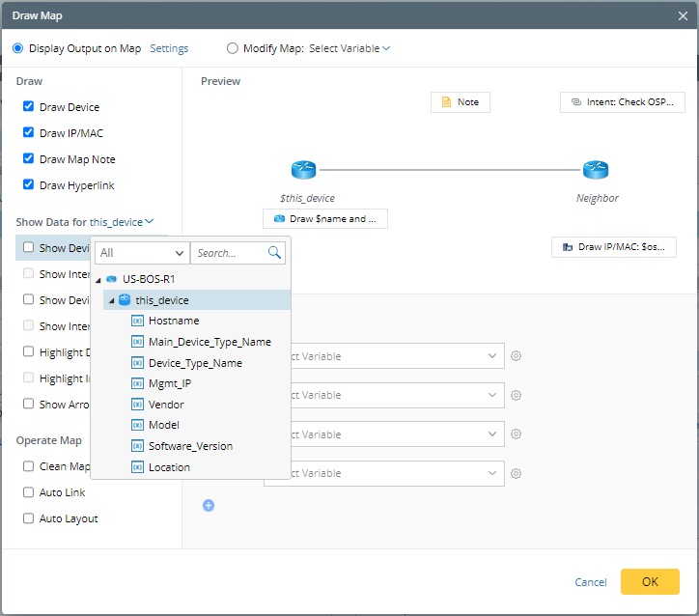Click the $this_device router icon in preview
699x616 pixels.
point(304,171)
